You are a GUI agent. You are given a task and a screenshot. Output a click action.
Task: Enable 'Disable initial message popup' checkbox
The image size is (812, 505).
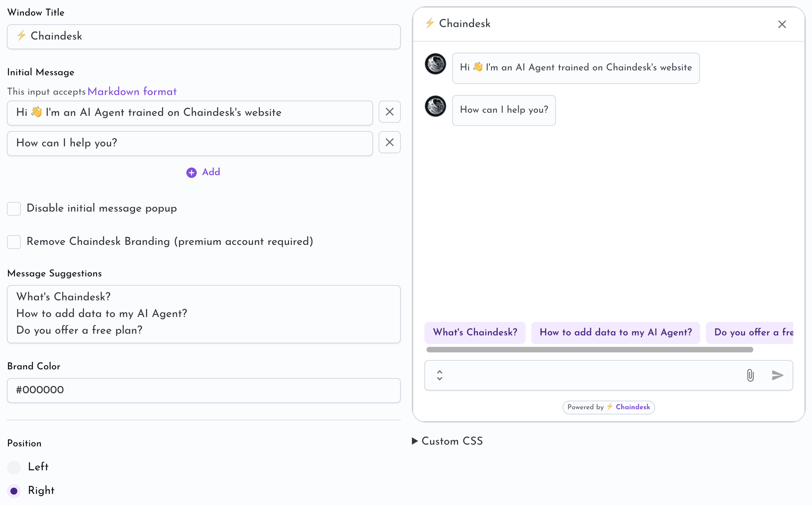[14, 208]
